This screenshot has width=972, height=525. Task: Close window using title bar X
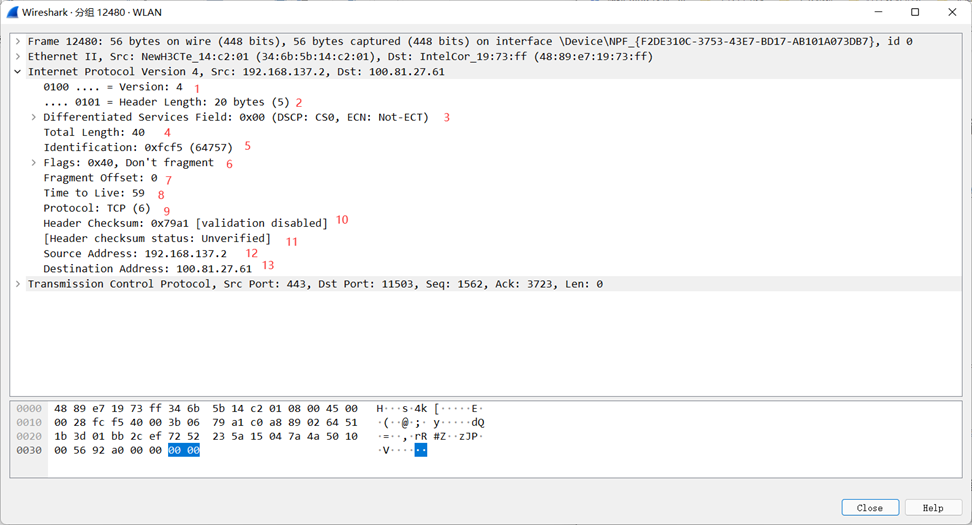(952, 12)
